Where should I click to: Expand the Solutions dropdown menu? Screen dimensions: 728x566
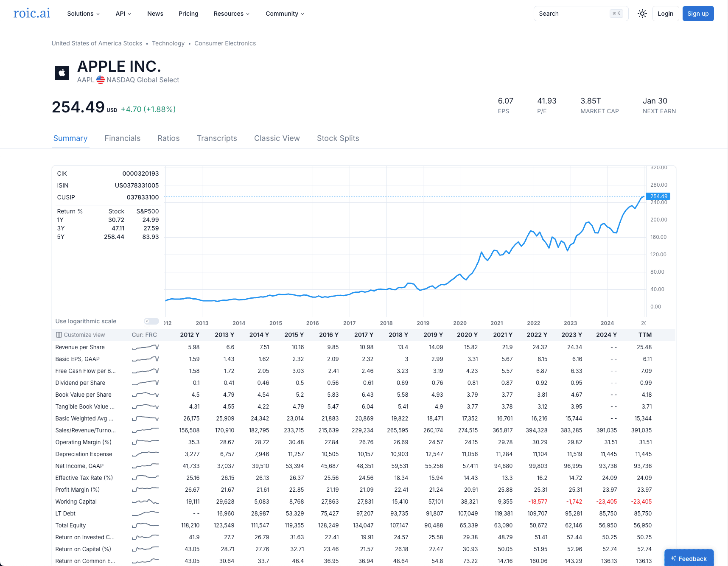tap(84, 14)
